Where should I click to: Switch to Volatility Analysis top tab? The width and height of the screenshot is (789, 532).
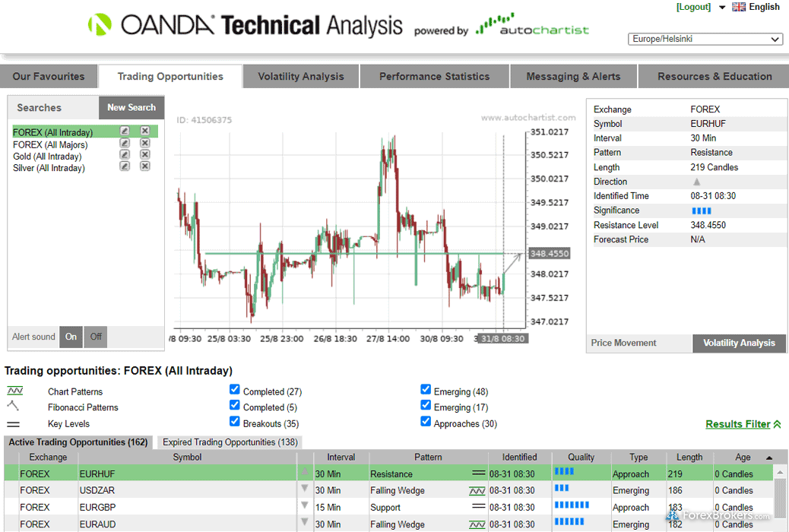pos(301,76)
